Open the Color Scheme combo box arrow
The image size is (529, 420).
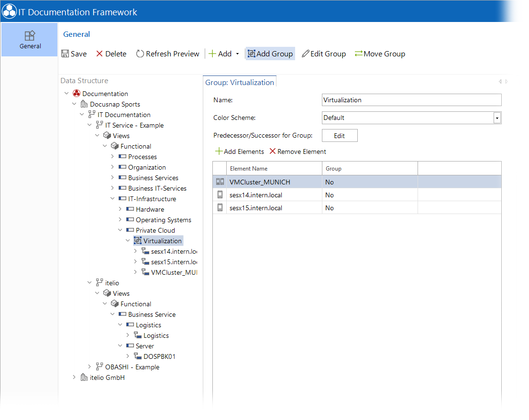tap(497, 118)
